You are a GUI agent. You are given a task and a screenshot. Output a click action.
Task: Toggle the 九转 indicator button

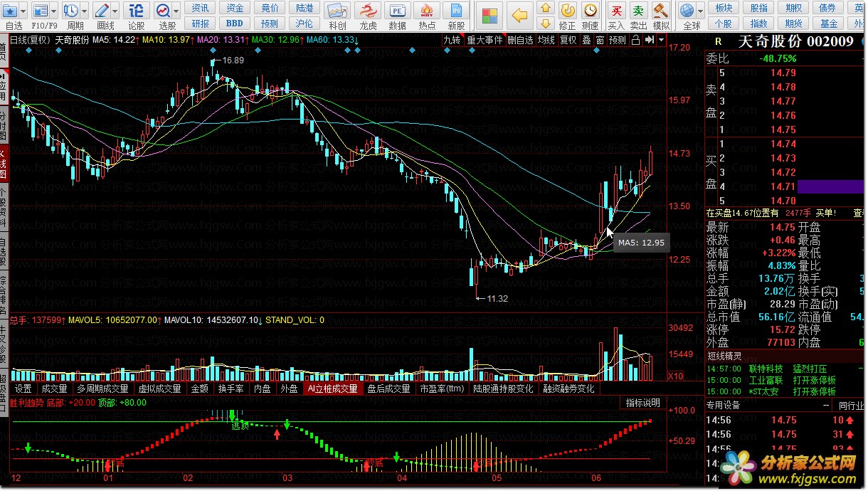[452, 41]
